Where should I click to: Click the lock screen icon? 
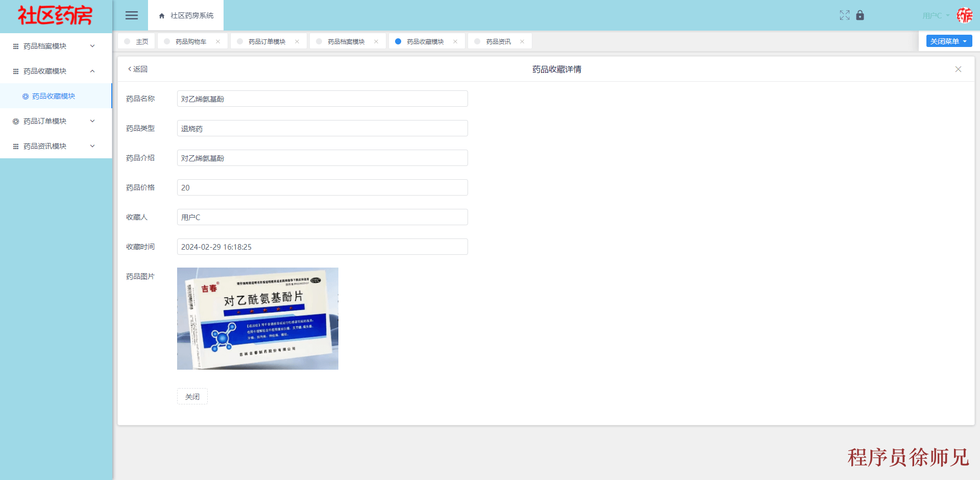pos(860,16)
